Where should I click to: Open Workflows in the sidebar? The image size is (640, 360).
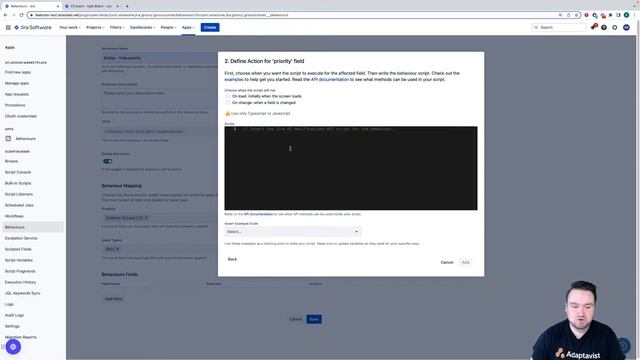pos(14,216)
